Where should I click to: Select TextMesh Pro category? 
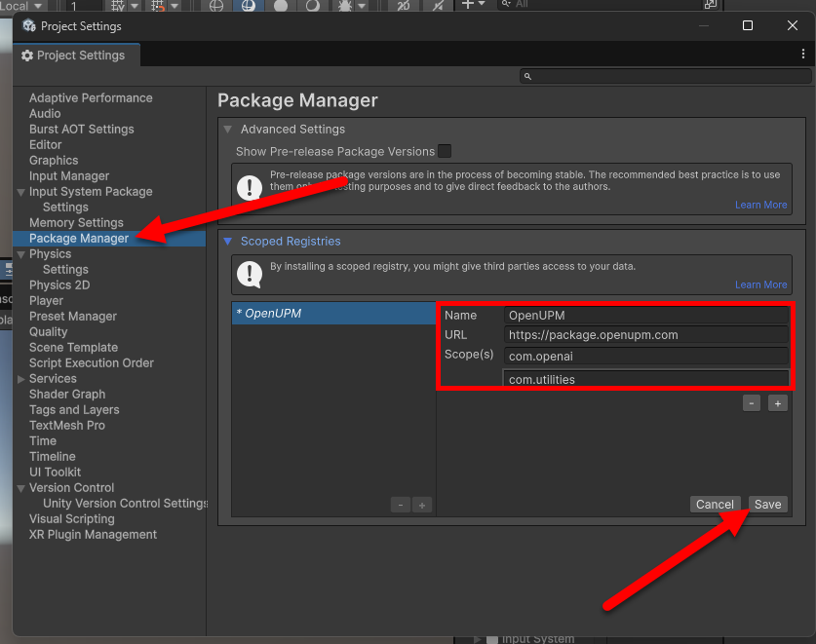point(66,426)
